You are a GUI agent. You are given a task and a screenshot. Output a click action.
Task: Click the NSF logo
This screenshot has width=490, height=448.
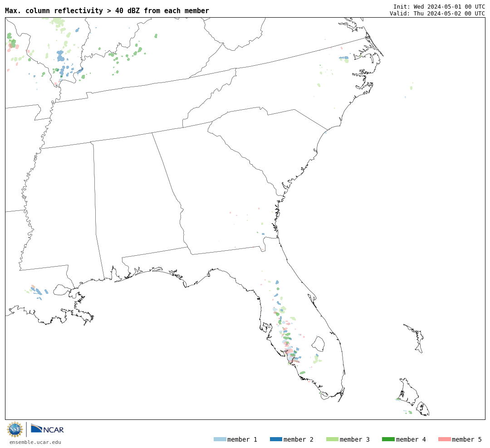(15, 429)
